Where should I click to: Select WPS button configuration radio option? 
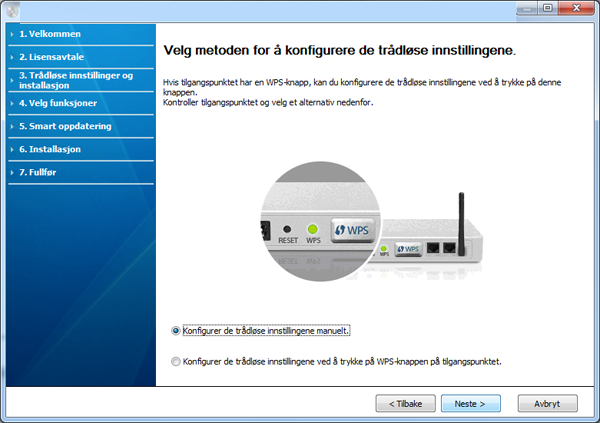pyautogui.click(x=176, y=362)
